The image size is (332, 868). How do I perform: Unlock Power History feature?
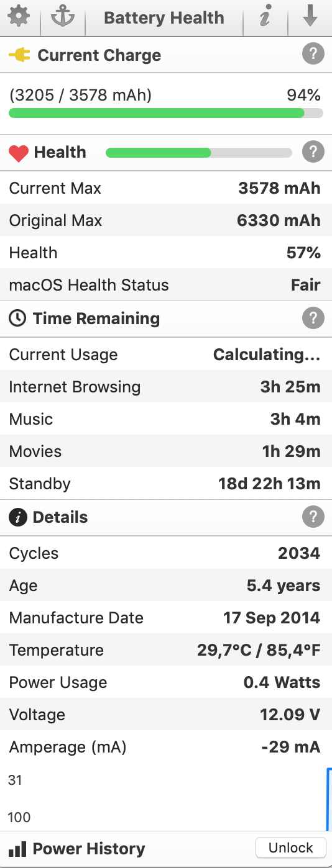(x=291, y=848)
